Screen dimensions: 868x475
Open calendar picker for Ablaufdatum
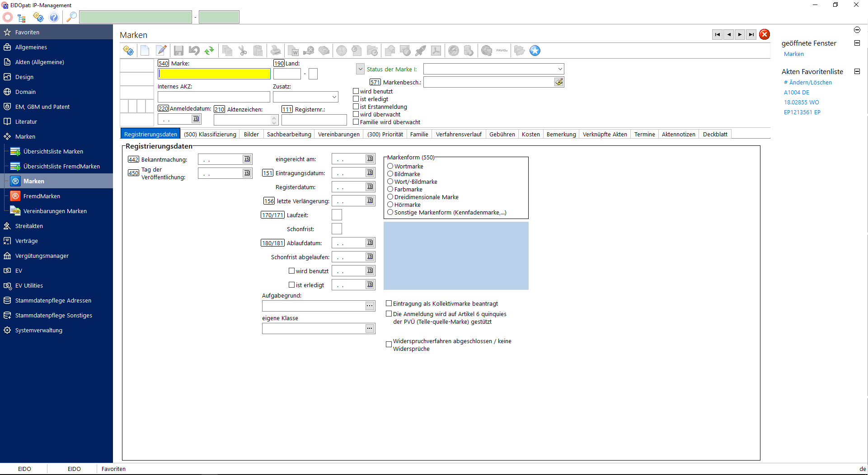[x=370, y=243]
